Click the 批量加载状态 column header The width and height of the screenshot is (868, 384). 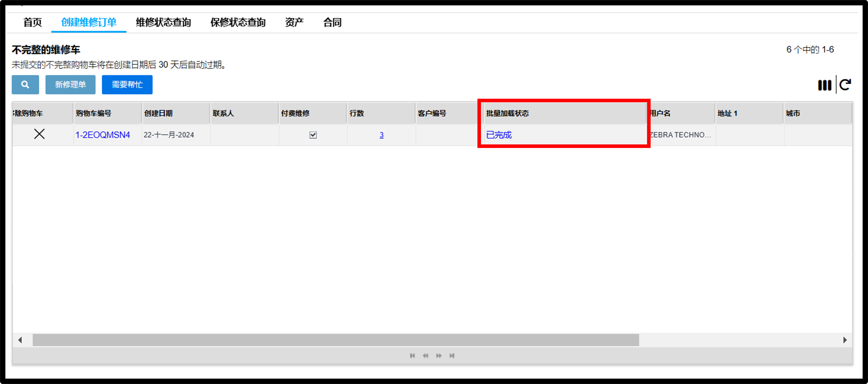[565, 113]
